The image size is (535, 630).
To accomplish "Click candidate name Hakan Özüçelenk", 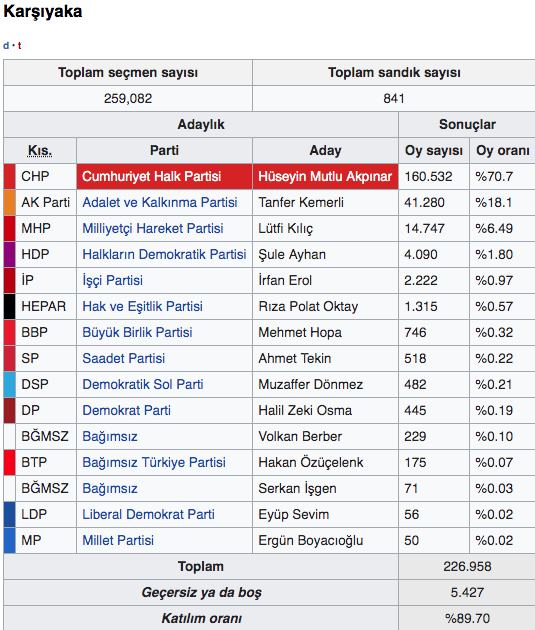I will click(x=310, y=462).
